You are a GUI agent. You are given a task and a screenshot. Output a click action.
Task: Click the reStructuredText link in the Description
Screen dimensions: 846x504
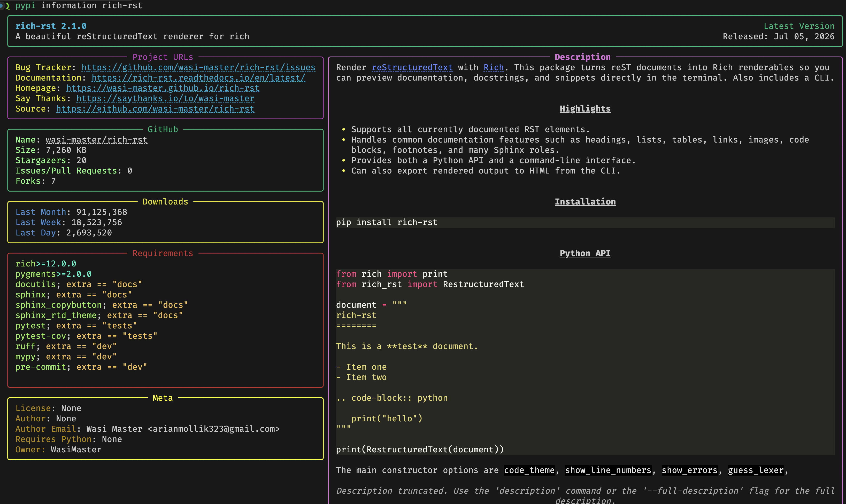[x=412, y=68]
